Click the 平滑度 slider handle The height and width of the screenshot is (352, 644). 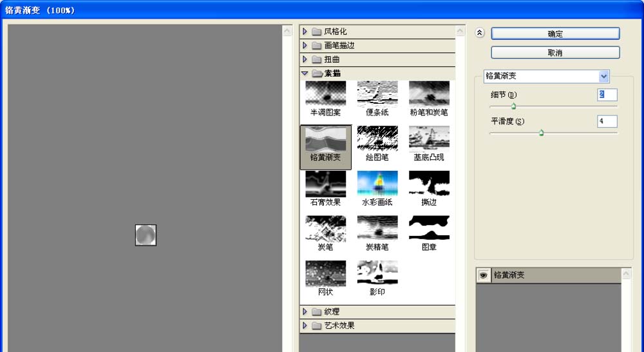pos(542,132)
